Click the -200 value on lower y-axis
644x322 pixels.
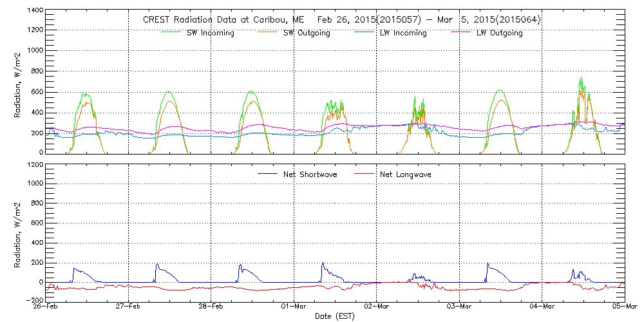(32, 301)
